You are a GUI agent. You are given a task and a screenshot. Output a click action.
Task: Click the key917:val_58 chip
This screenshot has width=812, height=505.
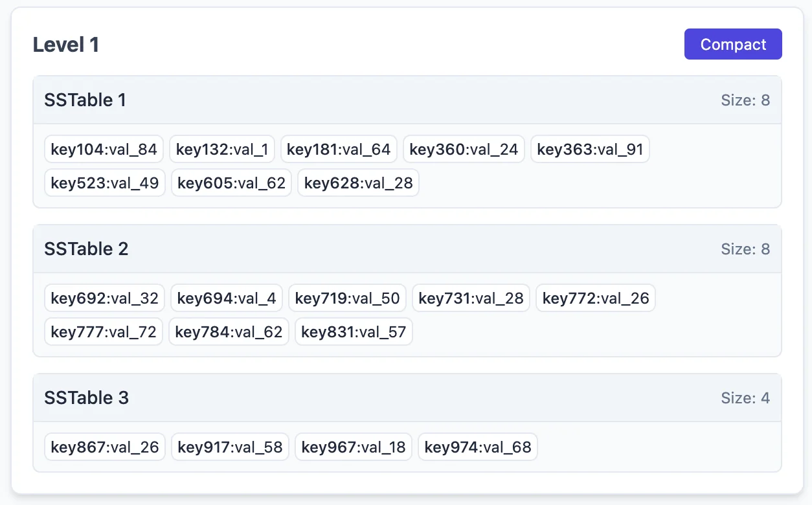pos(230,447)
